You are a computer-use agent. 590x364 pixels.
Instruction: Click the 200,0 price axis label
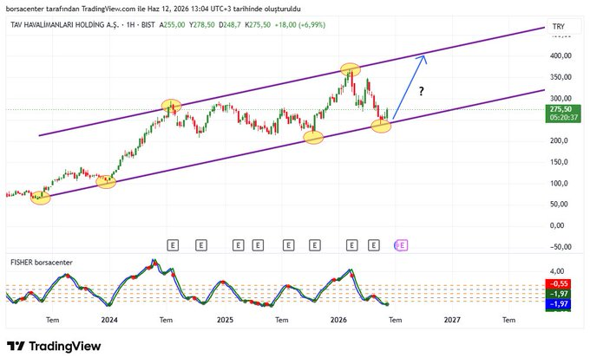coord(559,140)
